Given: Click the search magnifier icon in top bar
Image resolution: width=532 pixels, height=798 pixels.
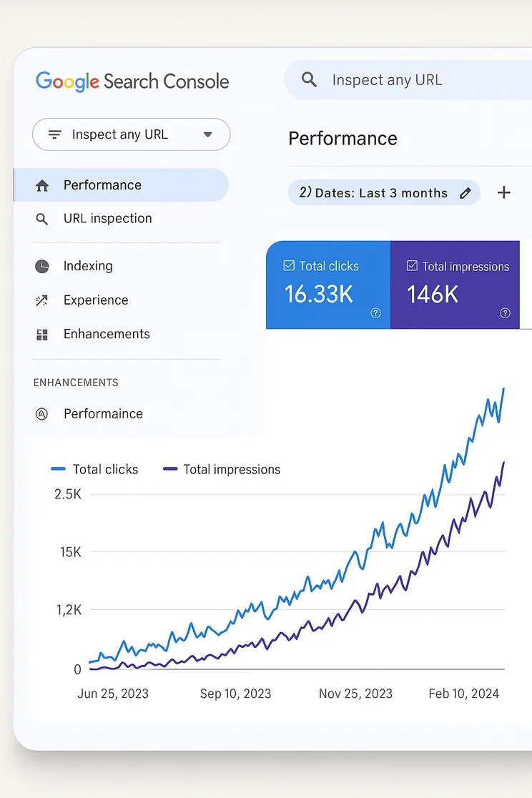Looking at the screenshot, I should (x=309, y=79).
